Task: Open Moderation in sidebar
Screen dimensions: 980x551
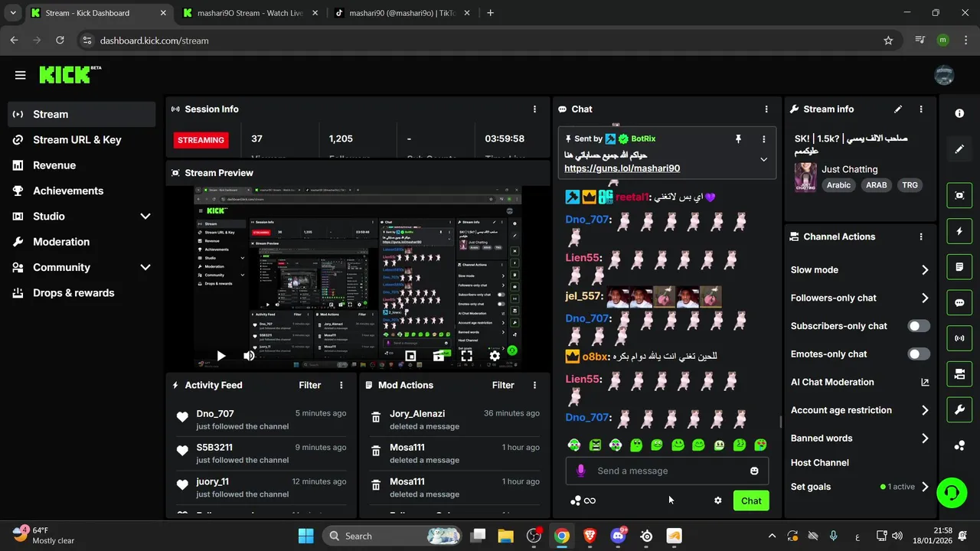Action: pyautogui.click(x=82, y=242)
